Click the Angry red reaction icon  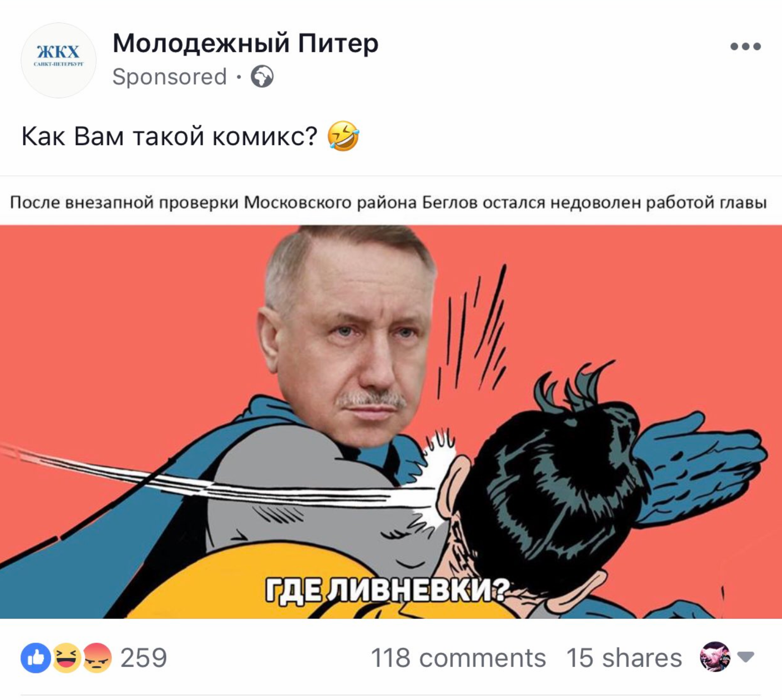point(97,657)
